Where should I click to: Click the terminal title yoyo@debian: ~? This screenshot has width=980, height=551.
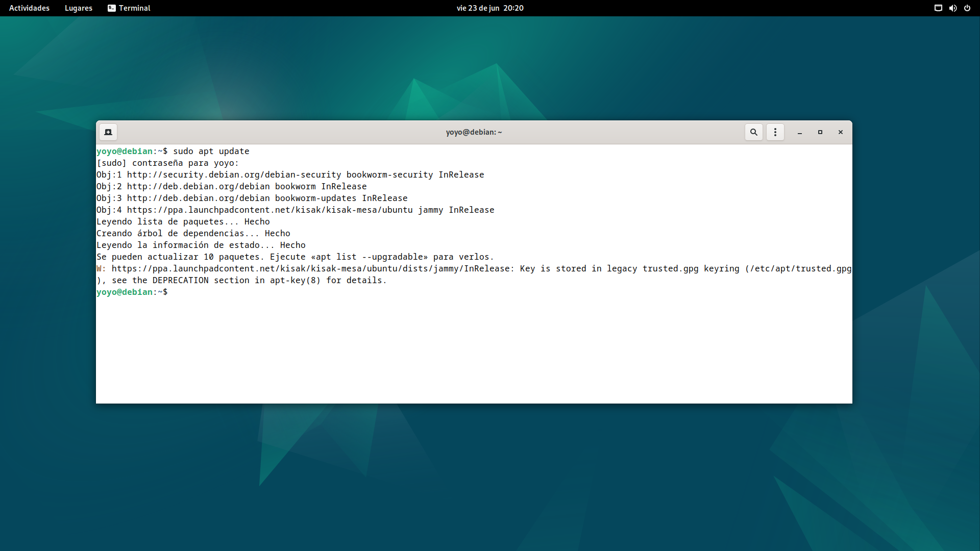tap(474, 132)
